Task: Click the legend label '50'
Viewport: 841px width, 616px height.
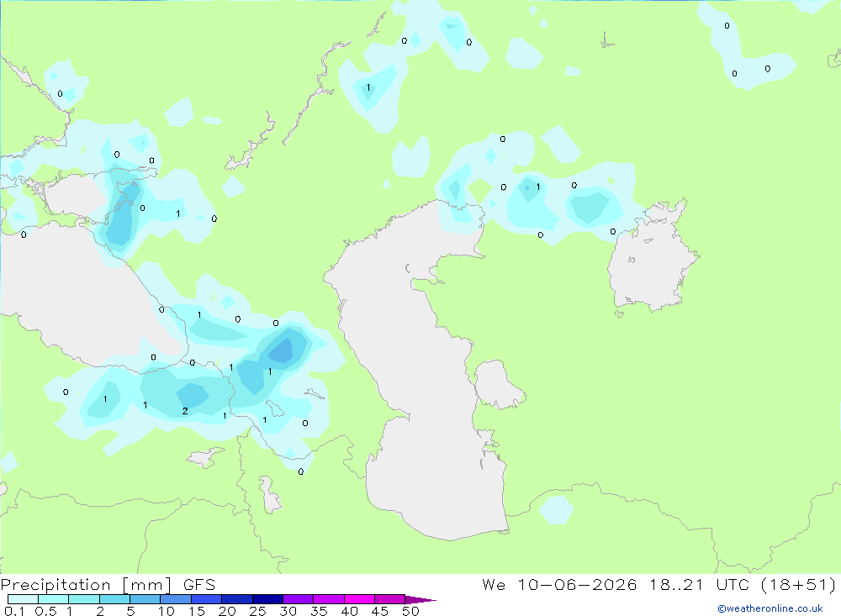Action: pyautogui.click(x=410, y=611)
